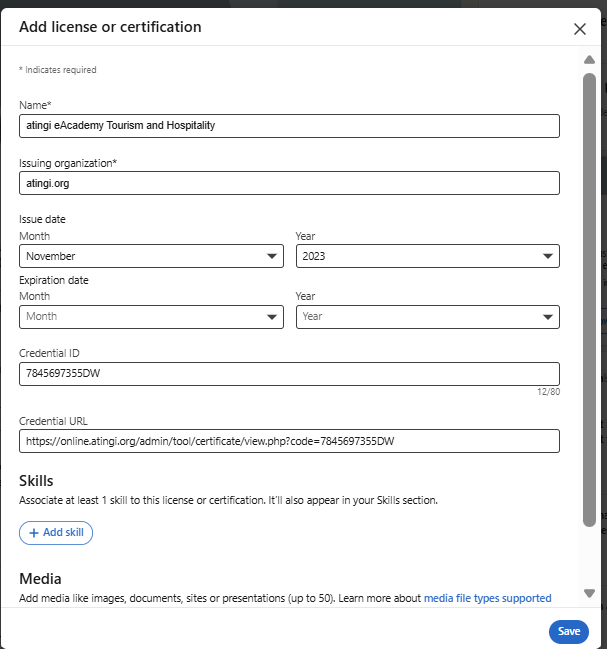The height and width of the screenshot is (649, 607).
Task: Click the dialog's vertical scrollbar thumb
Action: click(x=589, y=300)
